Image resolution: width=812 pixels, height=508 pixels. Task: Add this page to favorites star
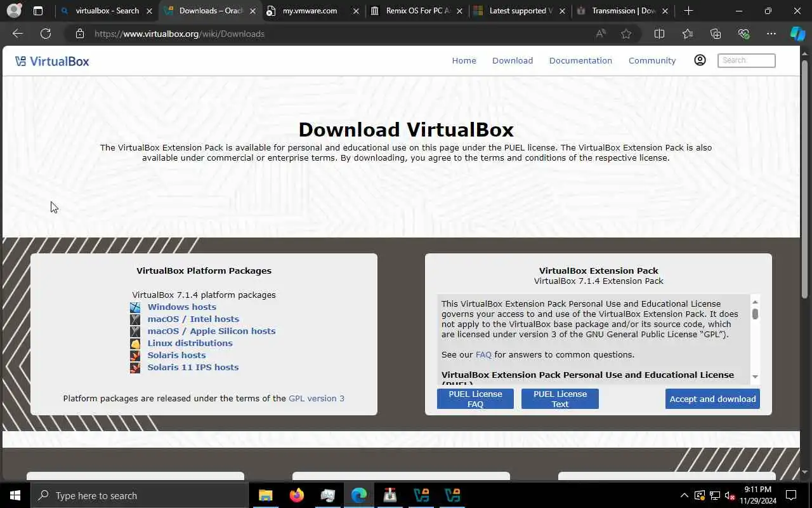(x=626, y=34)
